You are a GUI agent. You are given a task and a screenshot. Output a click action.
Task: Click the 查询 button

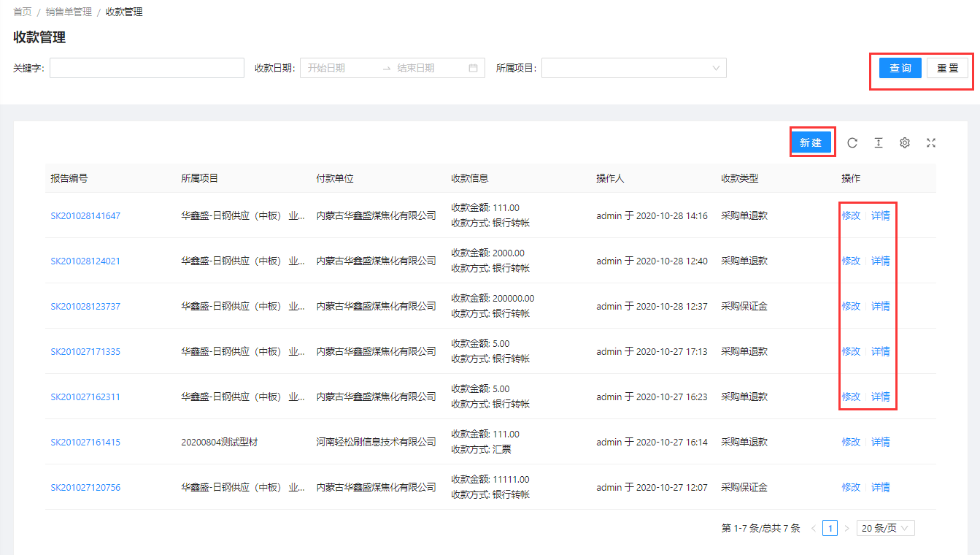(900, 68)
